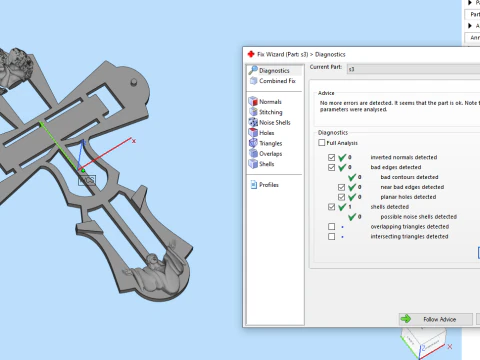The height and width of the screenshot is (360, 480).
Task: Click the Current Part field showing s3
Action: tap(413, 69)
